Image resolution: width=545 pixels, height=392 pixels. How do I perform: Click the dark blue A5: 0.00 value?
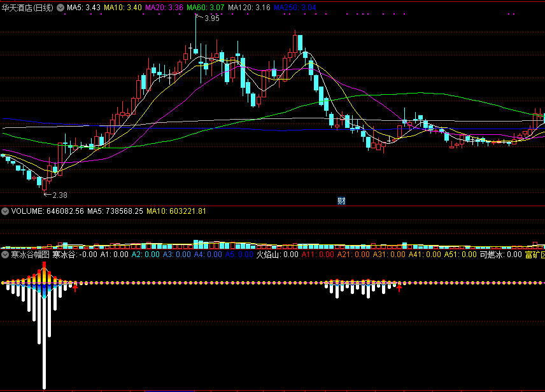point(239,255)
